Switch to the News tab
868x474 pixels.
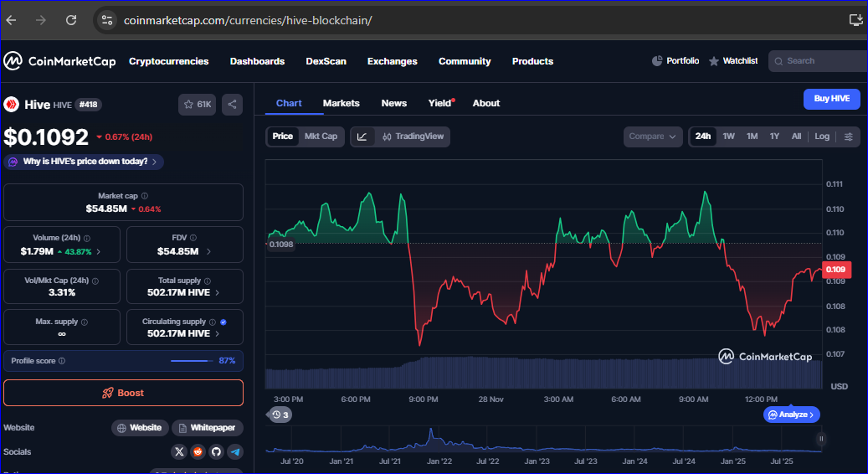[x=394, y=103]
